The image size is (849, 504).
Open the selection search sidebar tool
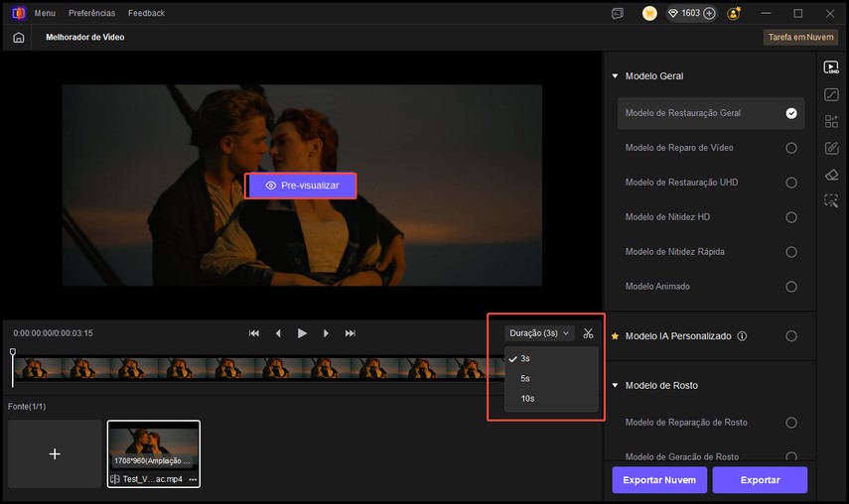[x=831, y=200]
